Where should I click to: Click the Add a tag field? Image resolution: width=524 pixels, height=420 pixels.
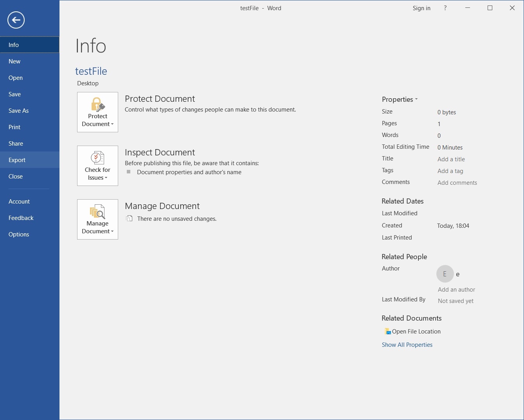[450, 171]
